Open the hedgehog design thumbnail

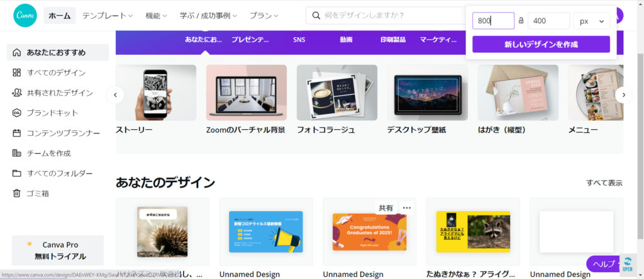click(x=162, y=232)
